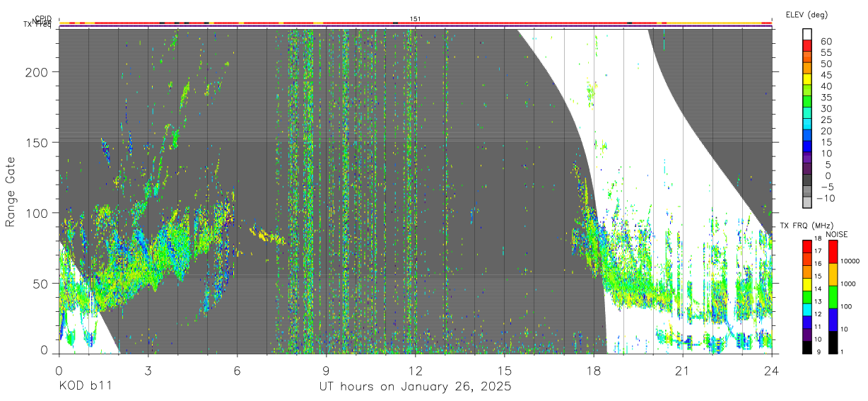Click the blue 10–100 NOISE swatch
This screenshot has width=868, height=401.
coord(833,319)
